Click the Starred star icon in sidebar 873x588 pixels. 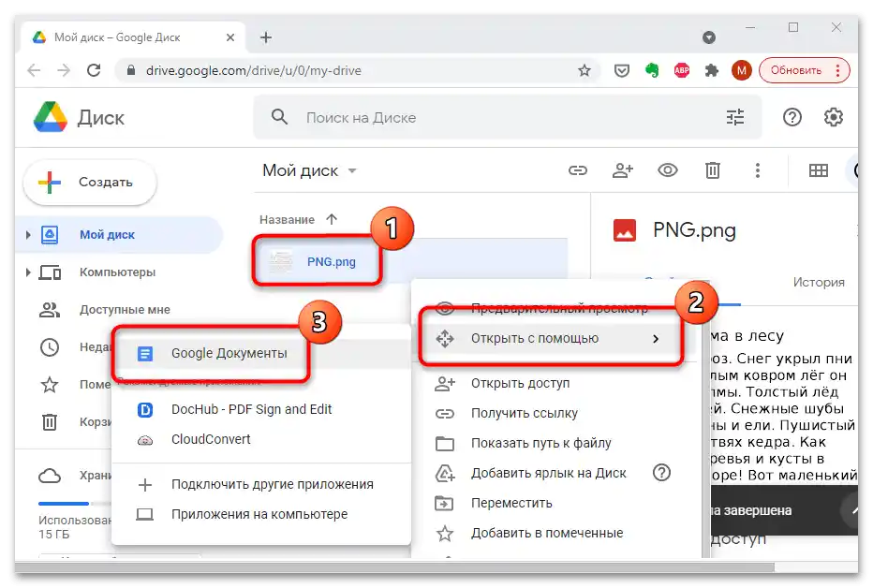[50, 385]
